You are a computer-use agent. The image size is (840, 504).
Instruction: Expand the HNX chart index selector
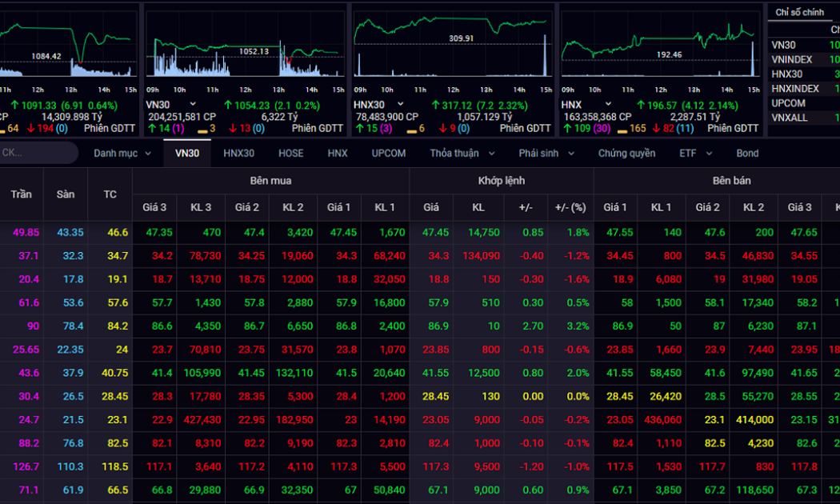(x=607, y=105)
